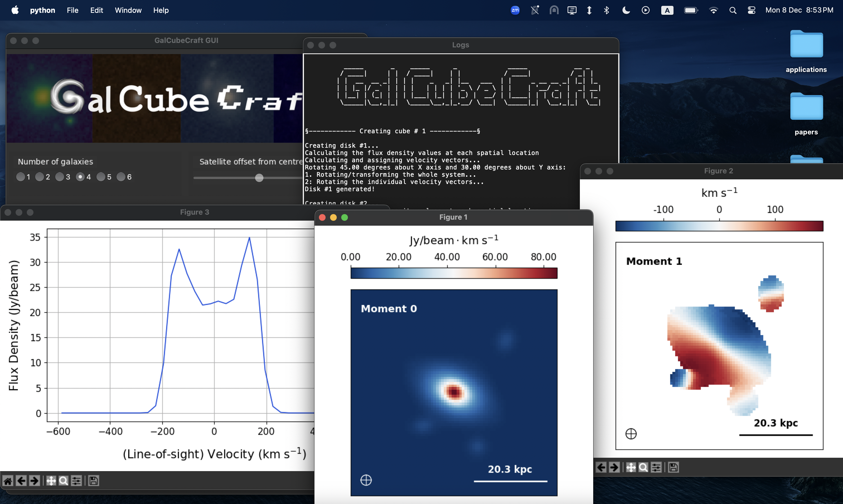Viewport: 843px width, 504px height.
Task: Select 2 for Number of galaxies
Action: coord(40,177)
